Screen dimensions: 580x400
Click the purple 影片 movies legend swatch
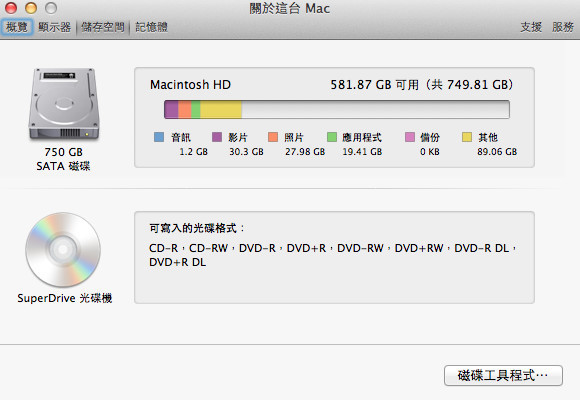217,137
